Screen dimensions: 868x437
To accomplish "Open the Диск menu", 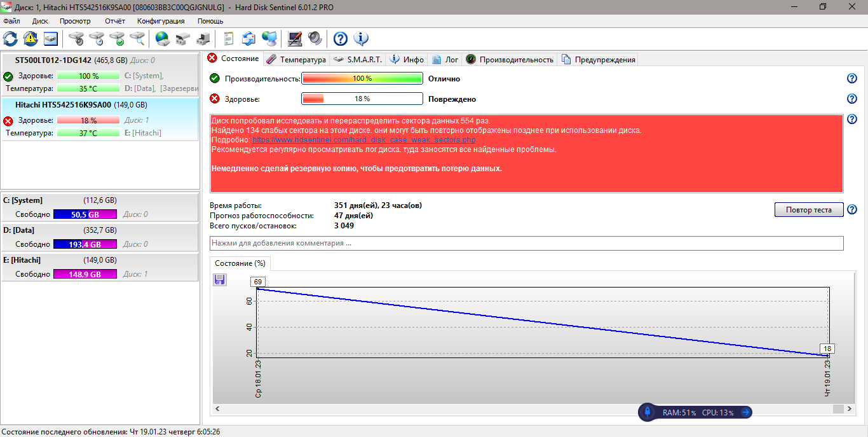I will [40, 21].
